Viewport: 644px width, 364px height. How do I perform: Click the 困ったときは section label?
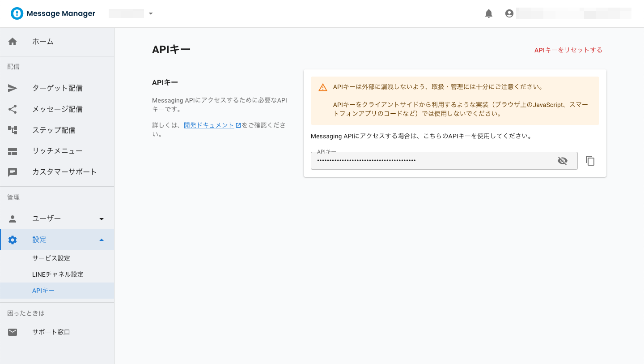[26, 313]
